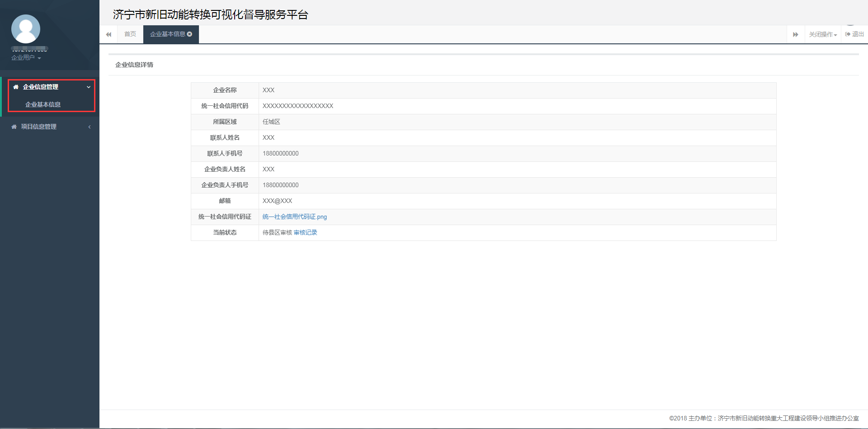This screenshot has width=868, height=429.
Task: Click the logout door icon beside 退出
Action: point(848,34)
